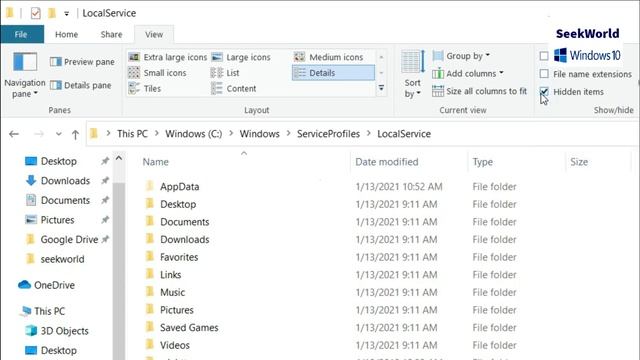Open Pictures in Quick access sidebar

[57, 220]
